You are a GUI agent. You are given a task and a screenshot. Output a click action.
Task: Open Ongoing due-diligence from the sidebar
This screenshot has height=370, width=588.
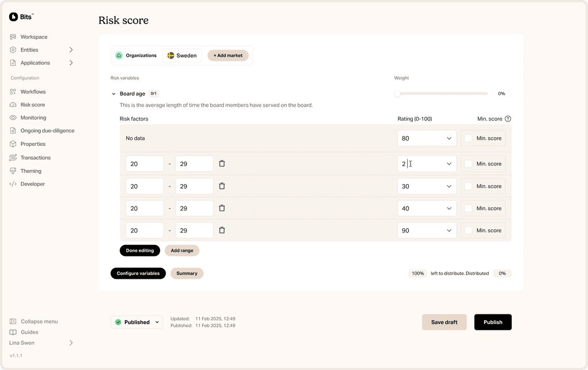(x=12, y=130)
